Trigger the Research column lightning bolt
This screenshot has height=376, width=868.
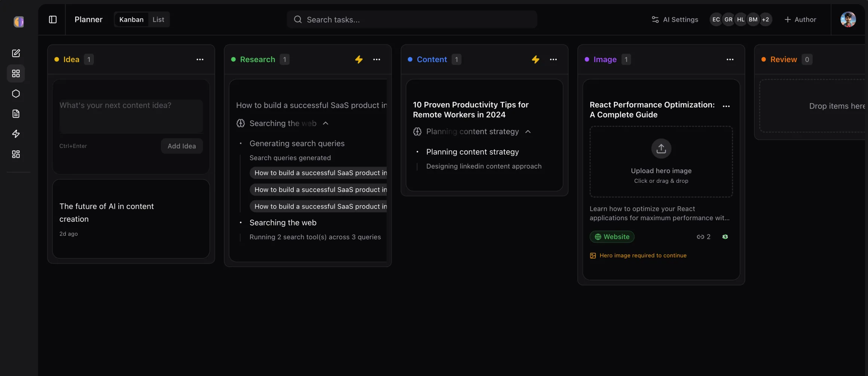(359, 60)
